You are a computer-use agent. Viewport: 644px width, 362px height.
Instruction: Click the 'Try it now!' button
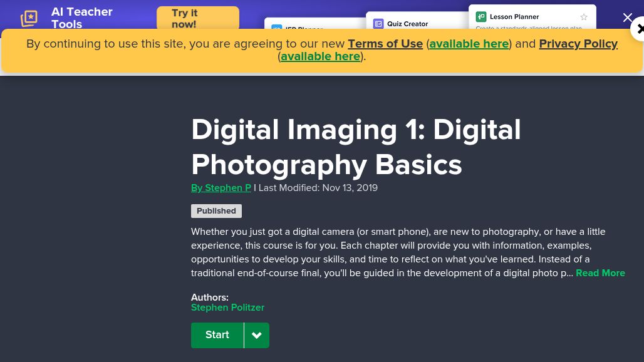[198, 19]
